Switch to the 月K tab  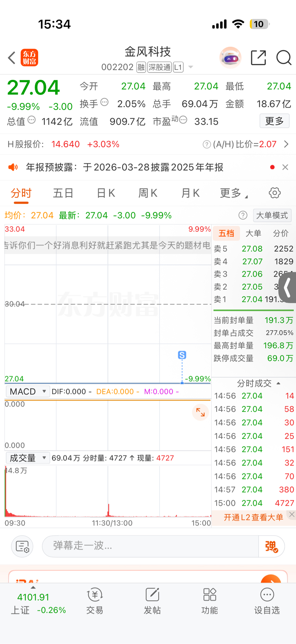(x=190, y=193)
